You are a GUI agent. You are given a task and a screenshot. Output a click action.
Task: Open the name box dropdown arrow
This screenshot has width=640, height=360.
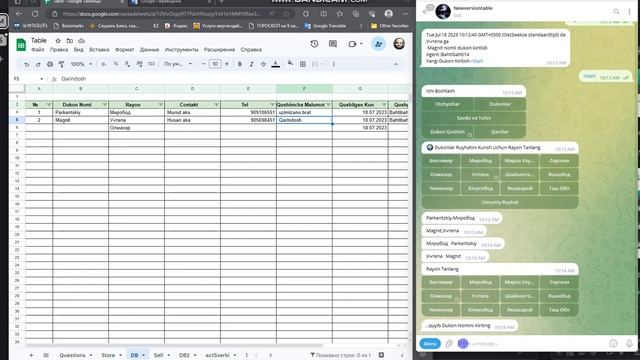41,79
